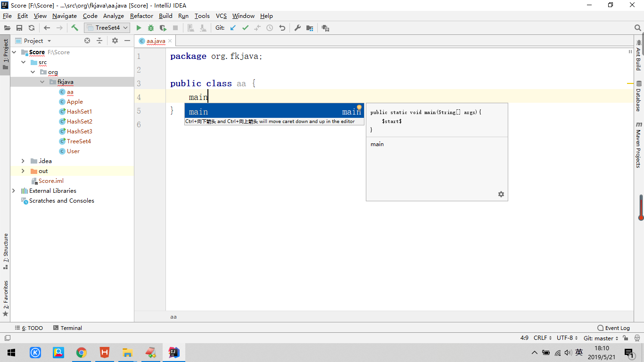The width and height of the screenshot is (644, 362).
Task: Toggle the read-only lock icon in status bar
Action: point(625,338)
